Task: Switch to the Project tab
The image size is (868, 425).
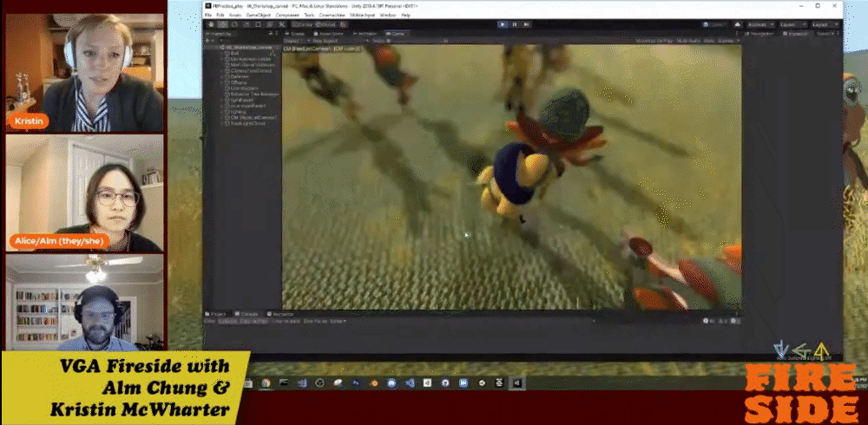Action: (x=215, y=314)
